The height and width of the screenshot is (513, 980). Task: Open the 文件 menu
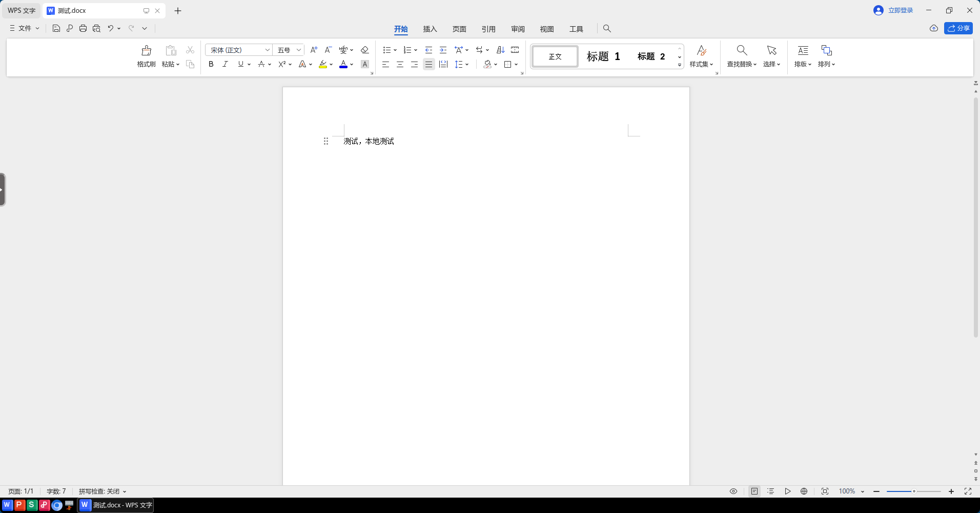point(25,28)
